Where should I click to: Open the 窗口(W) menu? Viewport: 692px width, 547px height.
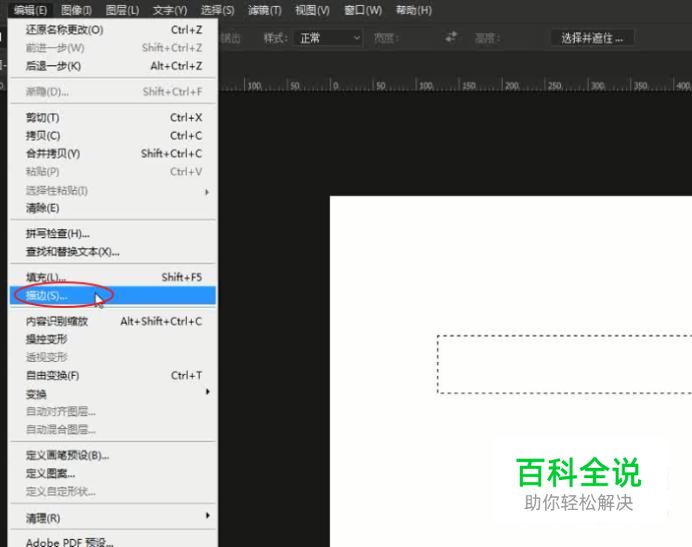click(363, 10)
